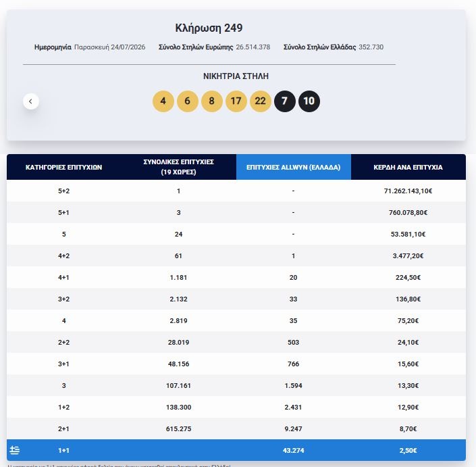Click 43.274 winners in blue row

pos(293,450)
